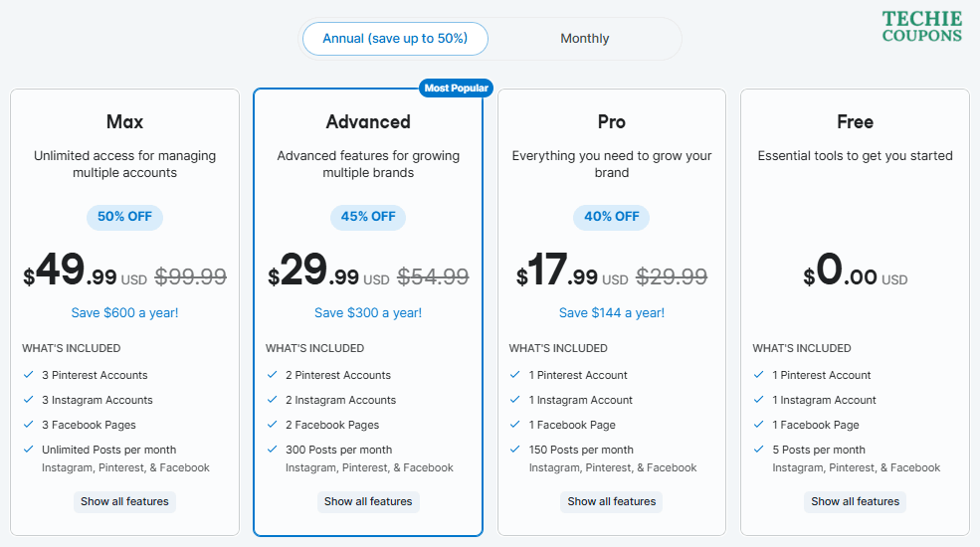This screenshot has height=547, width=980.
Task: Switch to Monthly billing option
Action: click(584, 39)
